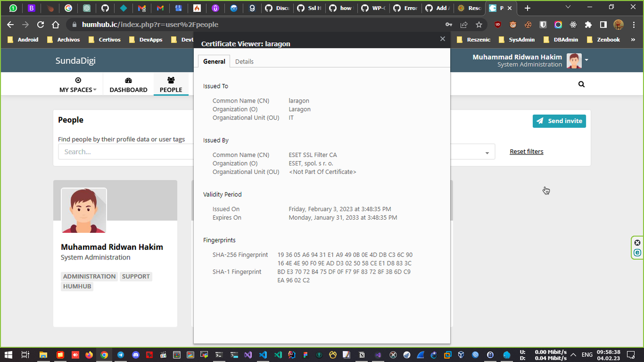Open the DevApps bookmarks folder
644x362 pixels.
(146, 40)
